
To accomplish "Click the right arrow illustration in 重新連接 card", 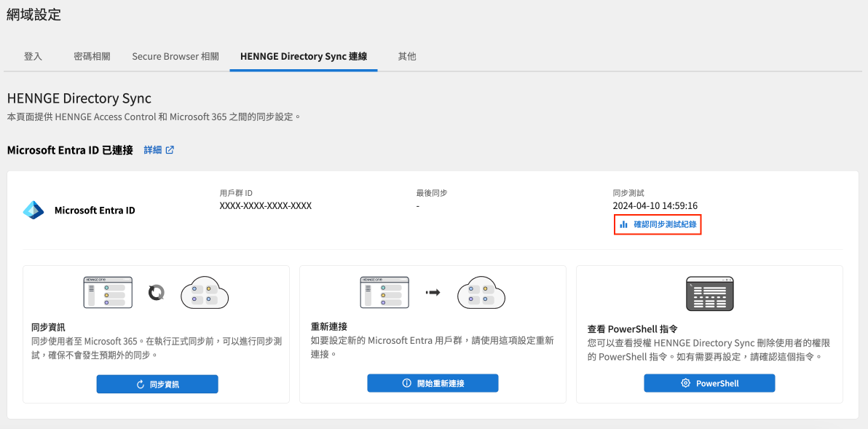I will 433,292.
